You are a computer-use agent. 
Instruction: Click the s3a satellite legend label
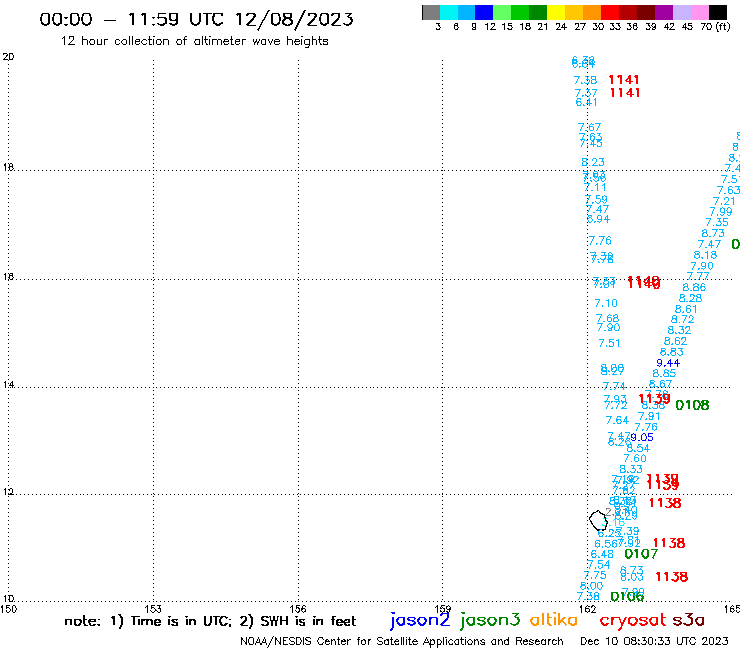pyautogui.click(x=688, y=620)
